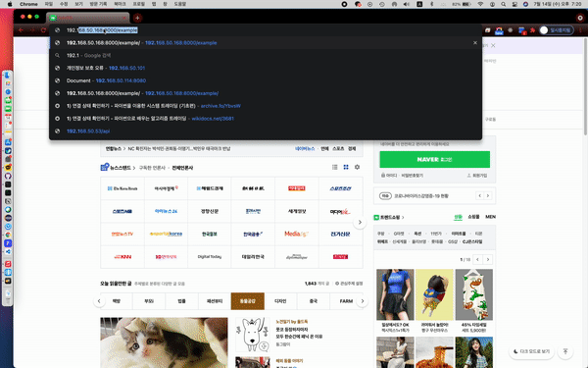Choose the wikidocs.net/3681 suggestion
588x368 pixels.
266,119
